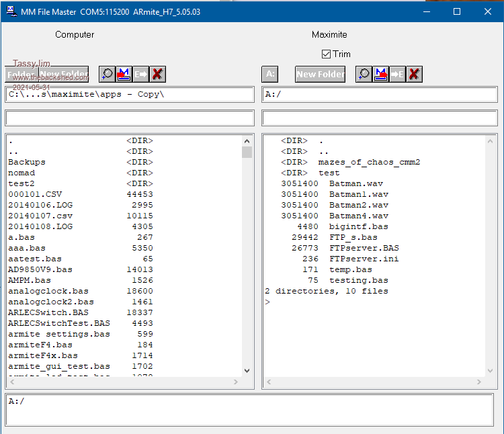Click right arrow of Maximite horizontal scrollbar
Image resolution: width=504 pixels, height=434 pixels.
pyautogui.click(x=480, y=382)
